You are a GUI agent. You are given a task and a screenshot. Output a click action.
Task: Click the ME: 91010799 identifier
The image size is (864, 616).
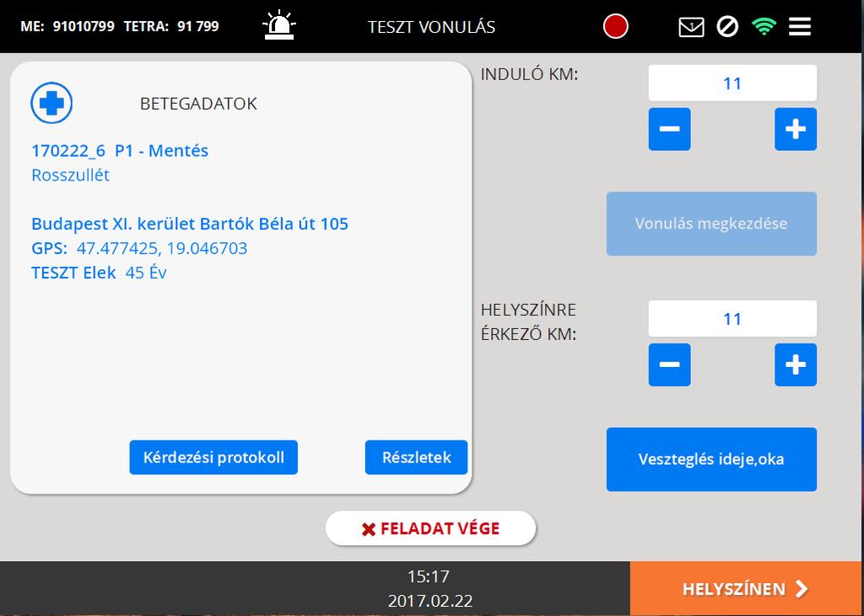[x=67, y=26]
